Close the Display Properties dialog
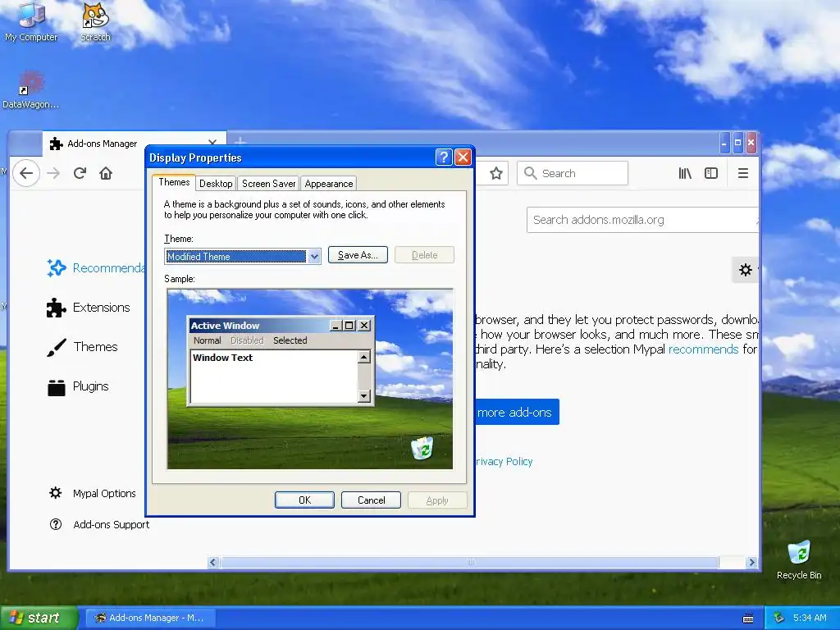The image size is (840, 630). point(463,157)
